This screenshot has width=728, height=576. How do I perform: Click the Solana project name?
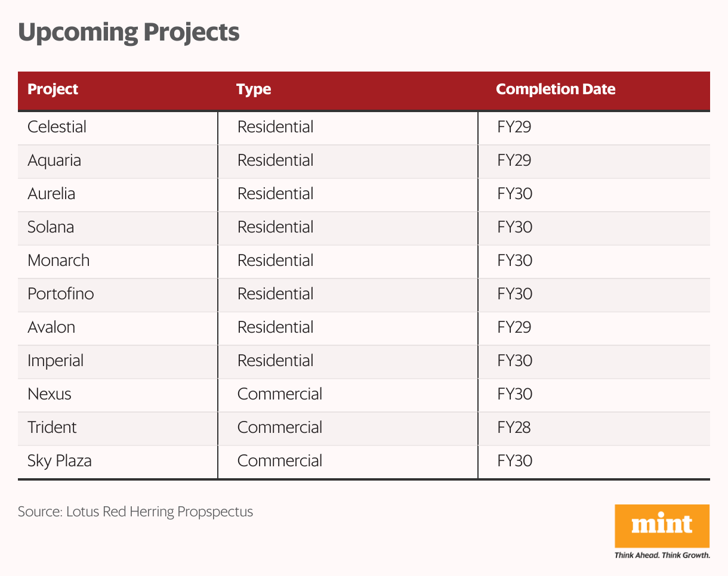(x=51, y=227)
